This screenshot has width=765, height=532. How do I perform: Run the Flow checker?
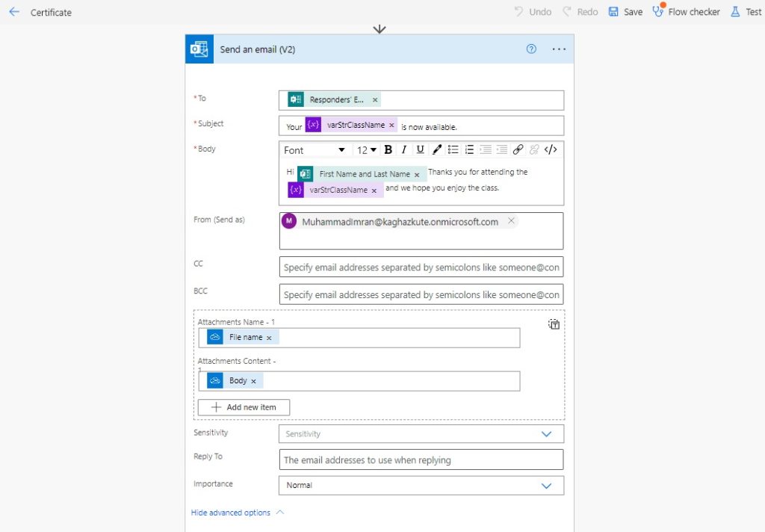685,11
